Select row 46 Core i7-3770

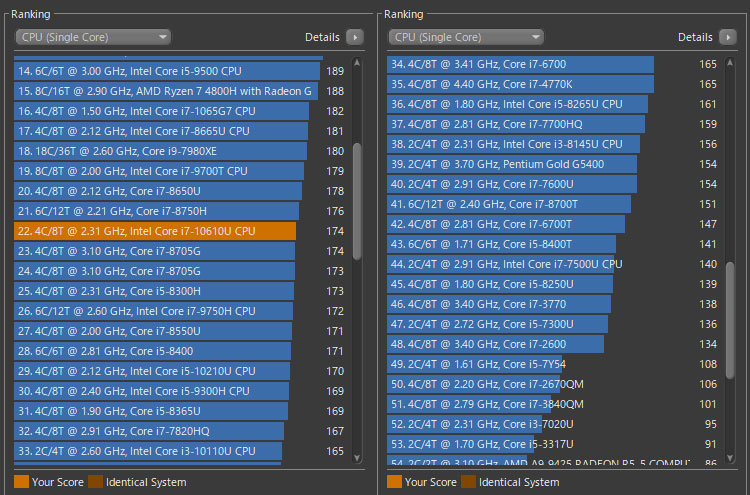tap(552, 304)
